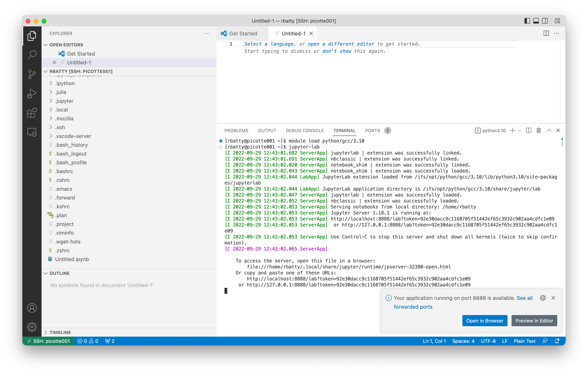Toggle primary side bar visibility
The image size is (588, 375).
tap(527, 21)
